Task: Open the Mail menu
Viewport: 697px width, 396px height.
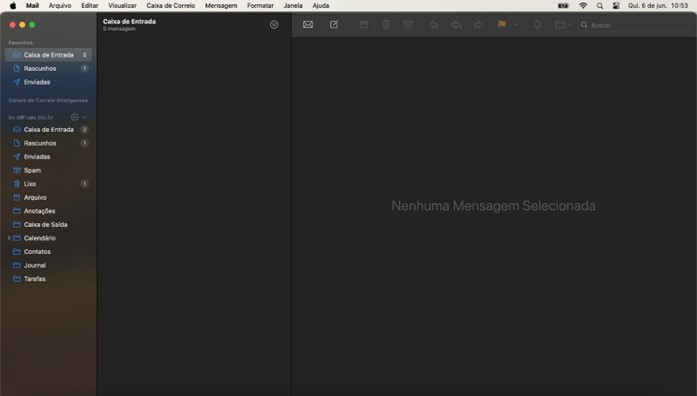Action: pyautogui.click(x=32, y=6)
